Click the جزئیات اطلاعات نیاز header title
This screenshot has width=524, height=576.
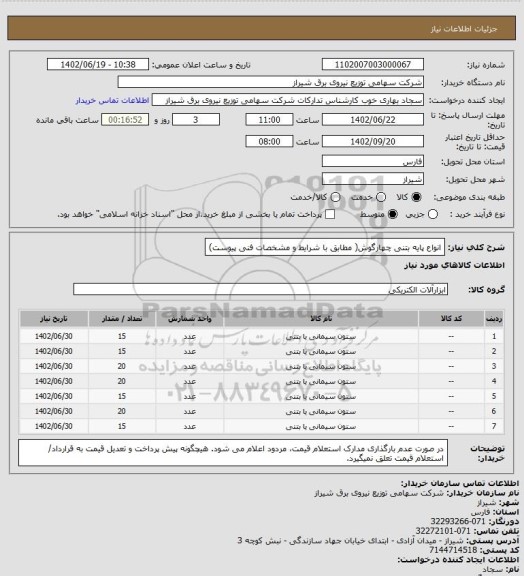464,29
